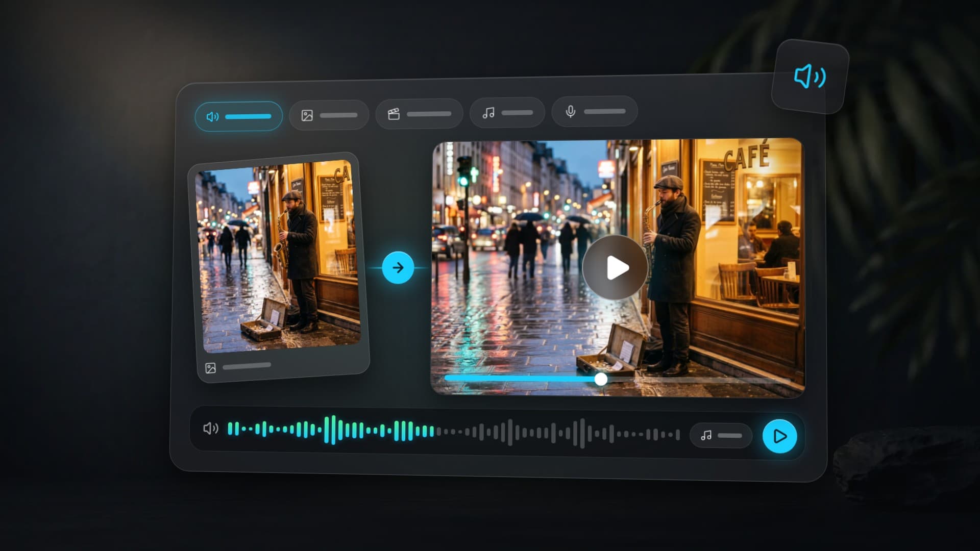Click the generated café street video preview
The width and height of the screenshot is (980, 551).
(618, 267)
